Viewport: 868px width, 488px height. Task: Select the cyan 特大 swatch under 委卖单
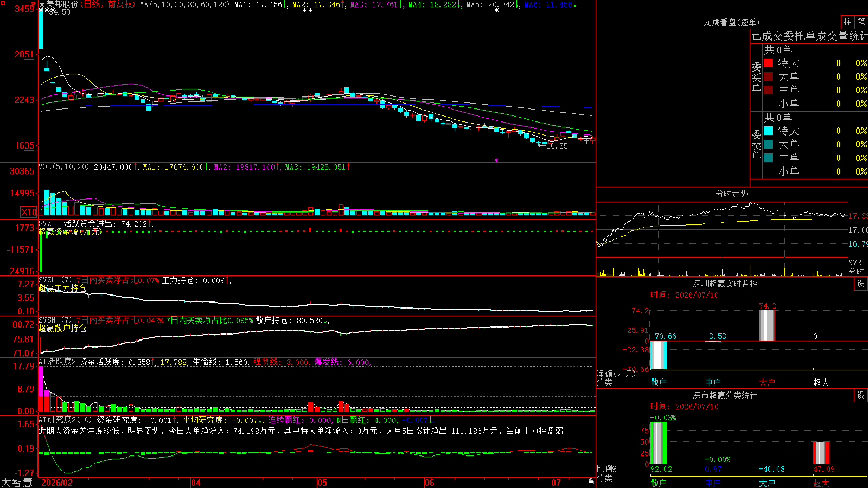pyautogui.click(x=768, y=131)
